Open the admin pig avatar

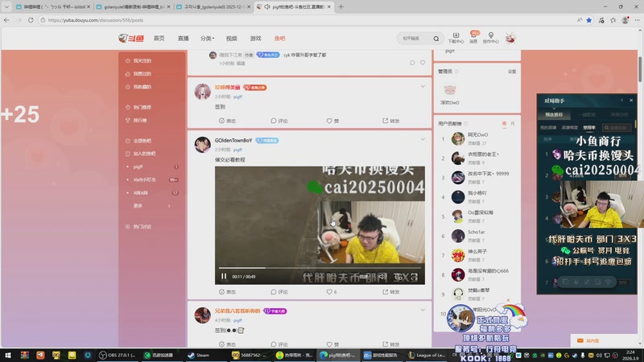pos(450,90)
